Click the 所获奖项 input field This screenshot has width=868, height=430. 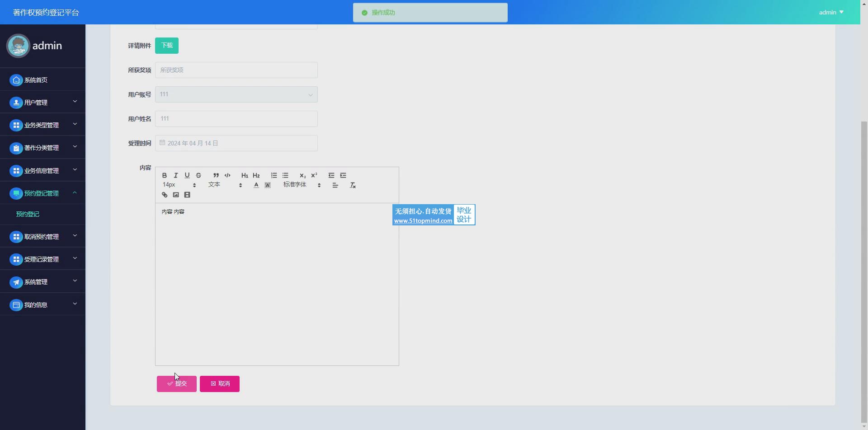[x=236, y=70]
